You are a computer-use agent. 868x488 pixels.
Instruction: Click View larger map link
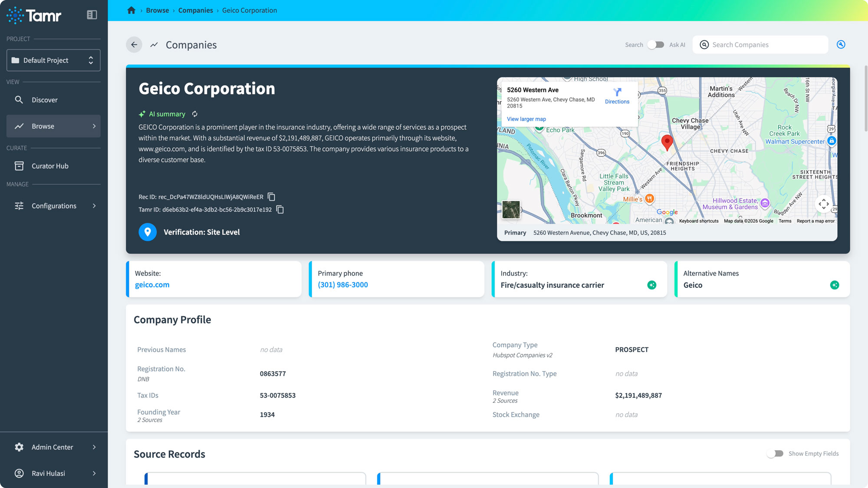point(526,119)
